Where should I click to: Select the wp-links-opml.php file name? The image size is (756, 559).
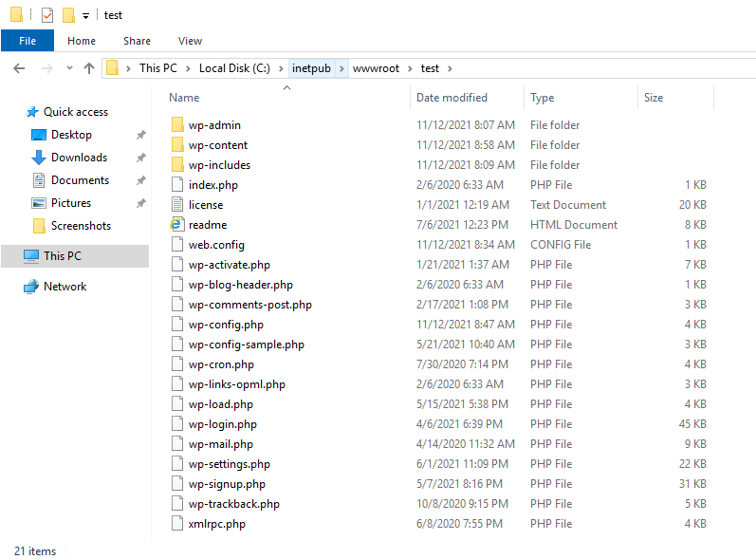tap(237, 384)
